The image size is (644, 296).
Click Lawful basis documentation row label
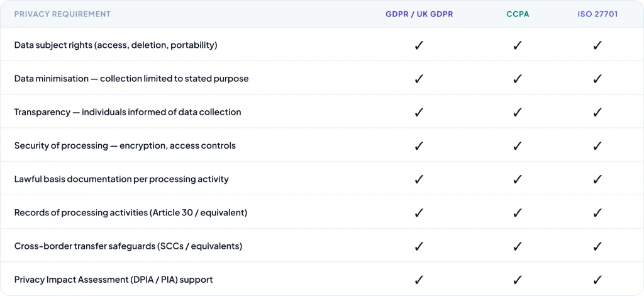pyautogui.click(x=121, y=179)
